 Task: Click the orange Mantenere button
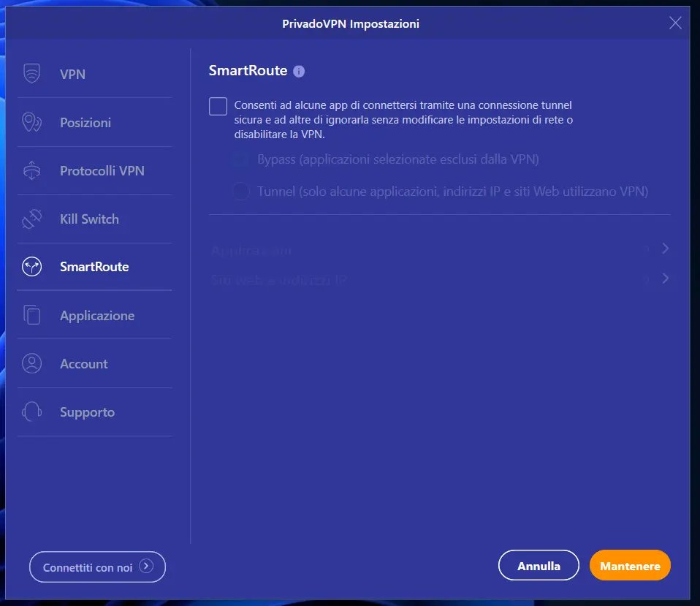coord(630,565)
